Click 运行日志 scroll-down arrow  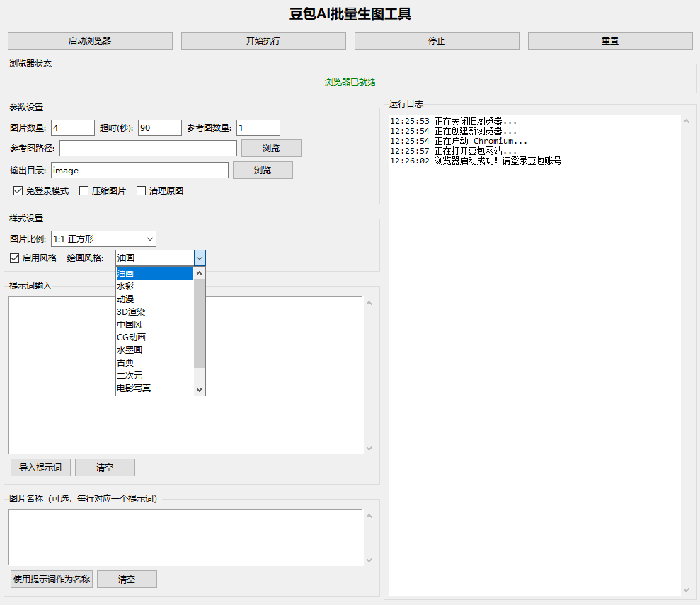pos(686,590)
